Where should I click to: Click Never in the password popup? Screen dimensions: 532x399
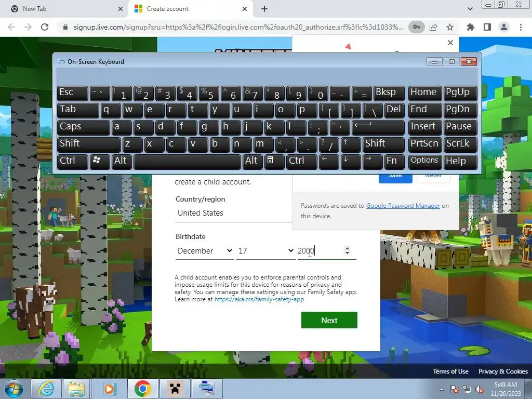pos(433,178)
